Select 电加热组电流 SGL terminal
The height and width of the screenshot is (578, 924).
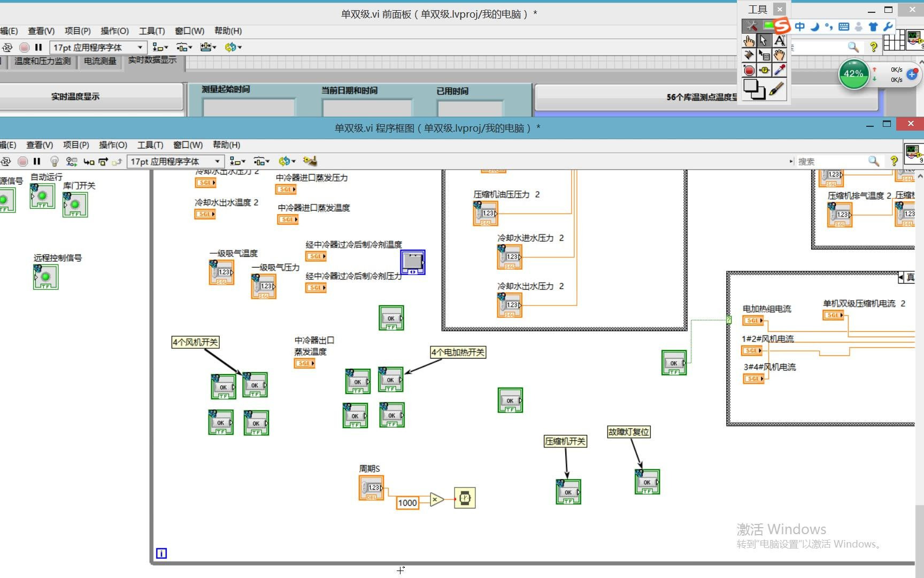[x=753, y=321]
